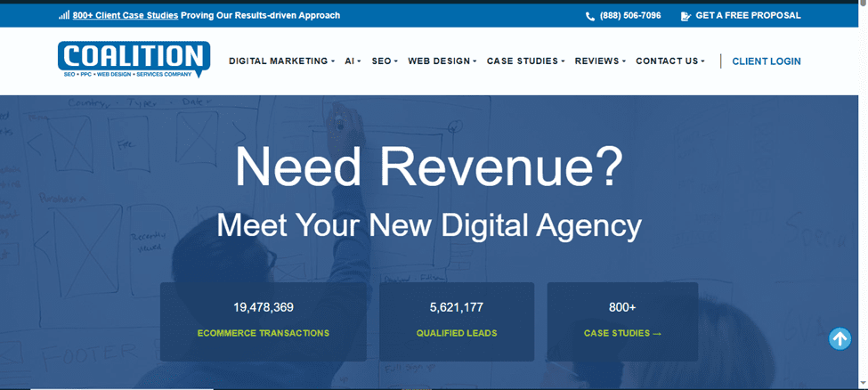Click the Need Revenue? headline
The image size is (868, 390).
tap(429, 167)
